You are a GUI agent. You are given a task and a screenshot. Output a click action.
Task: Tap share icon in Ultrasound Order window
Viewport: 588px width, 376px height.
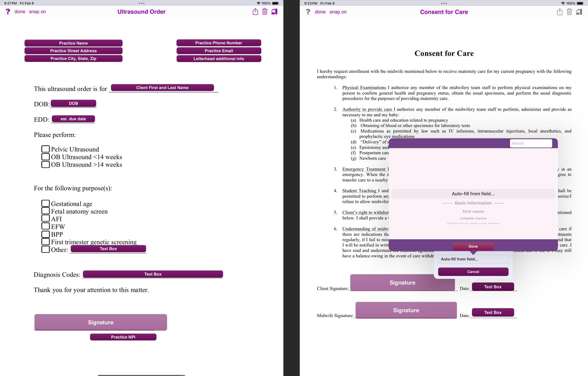(255, 11)
